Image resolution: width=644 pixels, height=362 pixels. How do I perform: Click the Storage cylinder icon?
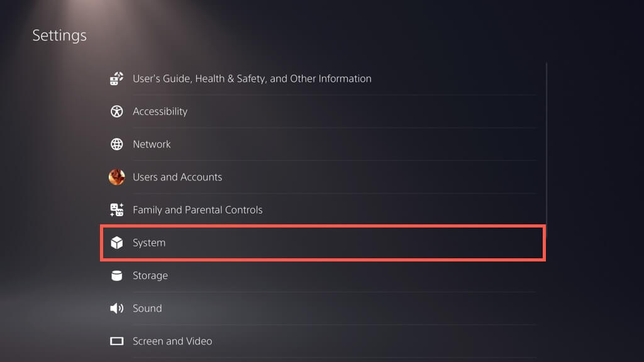[117, 275]
